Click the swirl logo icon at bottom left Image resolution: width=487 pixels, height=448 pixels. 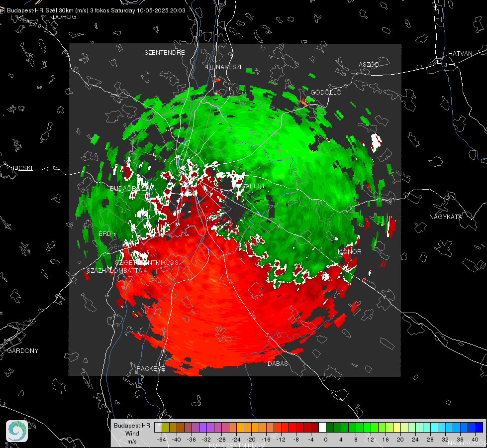[x=17, y=431]
